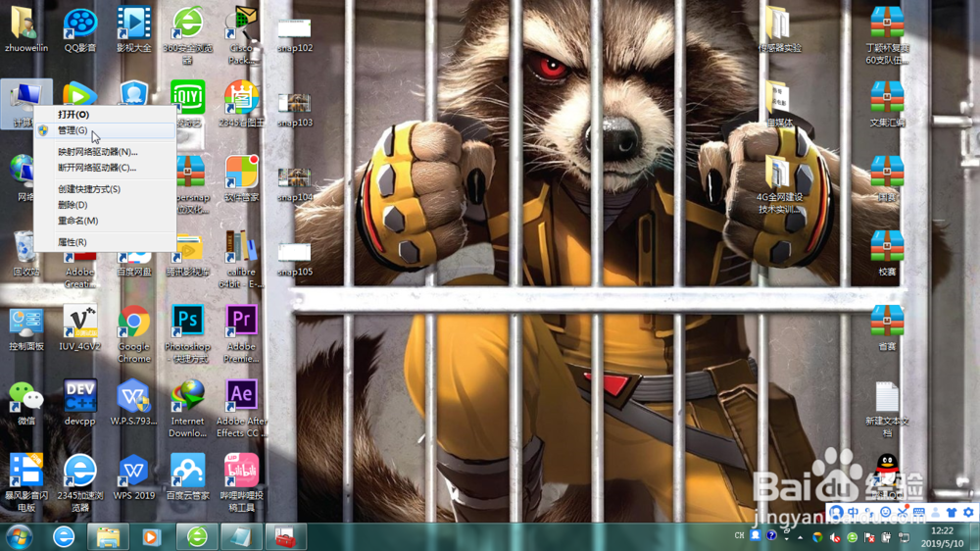Select 校赛 archive file
Image resolution: width=980 pixels, height=551 pixels.
pos(887,253)
